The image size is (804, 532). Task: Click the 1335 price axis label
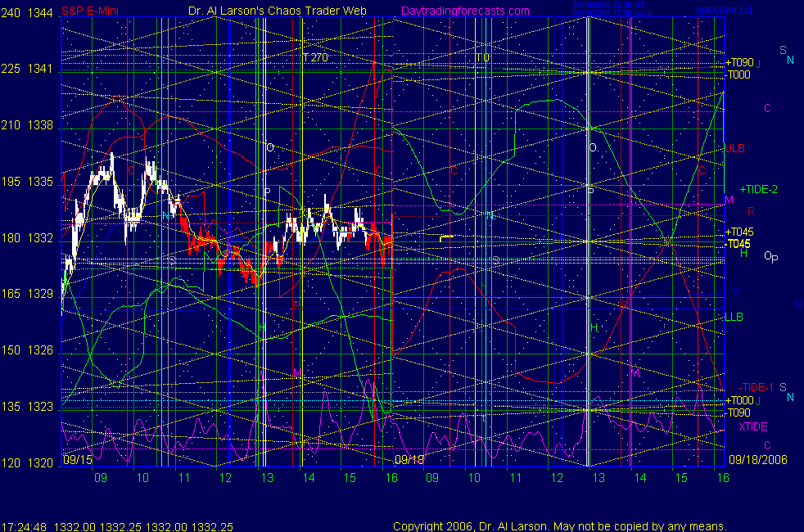(40, 182)
